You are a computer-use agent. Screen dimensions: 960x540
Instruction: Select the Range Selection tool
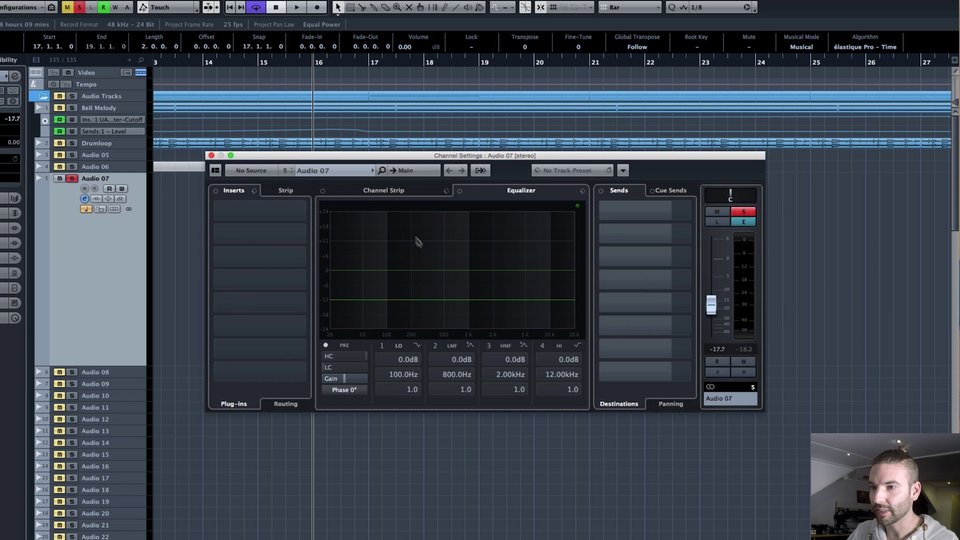click(350, 7)
